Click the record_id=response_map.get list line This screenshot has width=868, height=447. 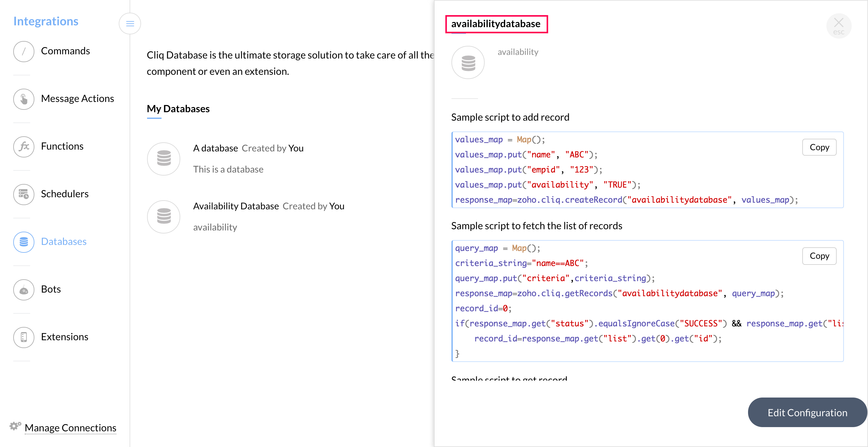tap(598, 338)
